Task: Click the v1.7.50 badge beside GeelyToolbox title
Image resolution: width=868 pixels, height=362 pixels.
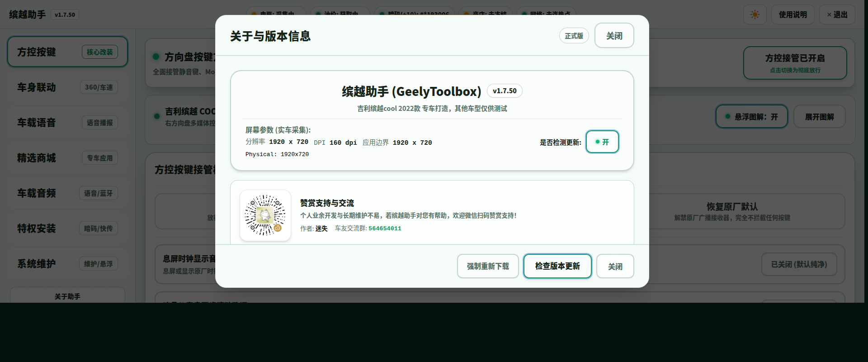Action: pyautogui.click(x=505, y=91)
